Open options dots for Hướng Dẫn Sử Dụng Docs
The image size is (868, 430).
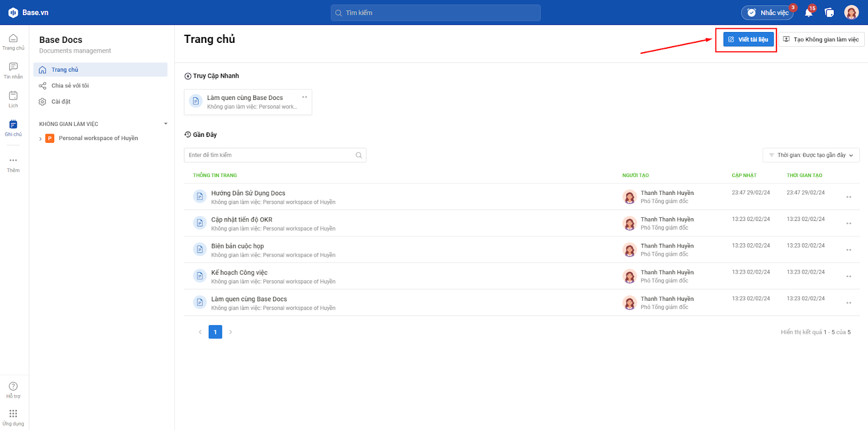pos(848,197)
